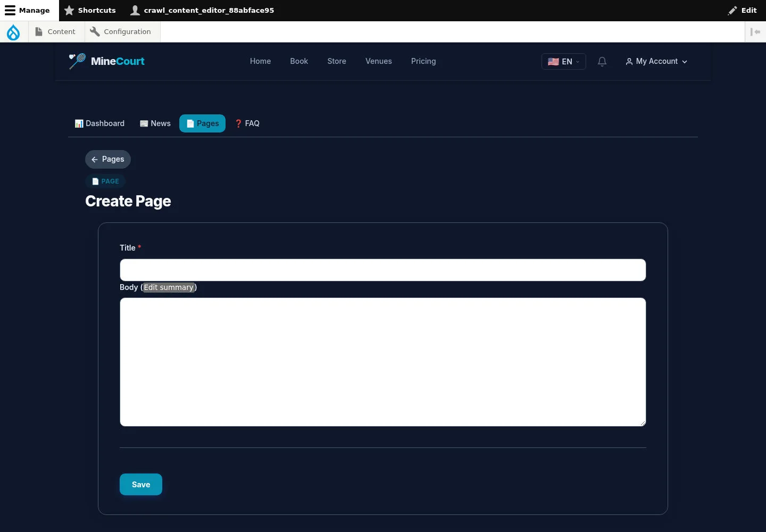The width and height of the screenshot is (766, 532).
Task: Switch to the FAQ tab
Action: 247,123
